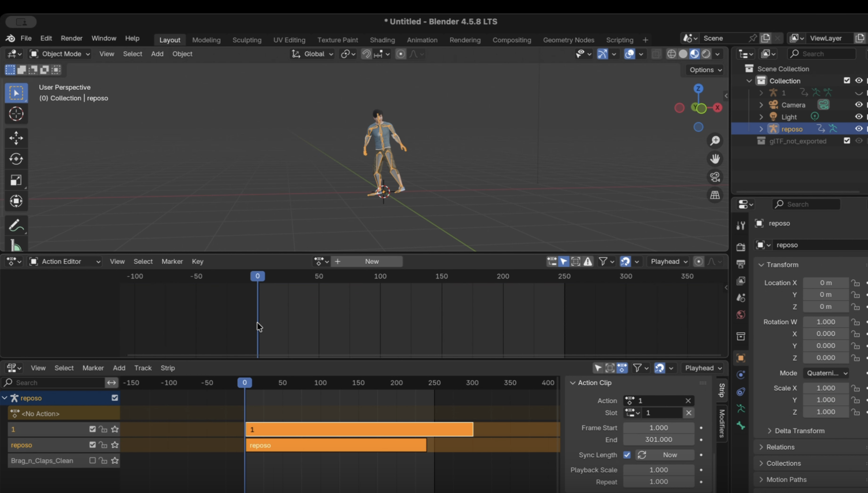The height and width of the screenshot is (493, 868).
Task: Open the Render menu
Action: click(71, 38)
